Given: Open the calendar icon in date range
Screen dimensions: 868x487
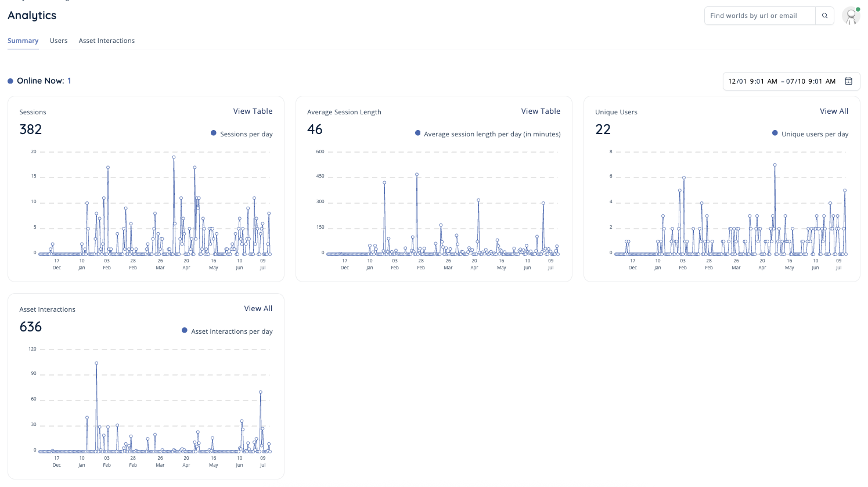Looking at the screenshot, I should click(x=848, y=81).
